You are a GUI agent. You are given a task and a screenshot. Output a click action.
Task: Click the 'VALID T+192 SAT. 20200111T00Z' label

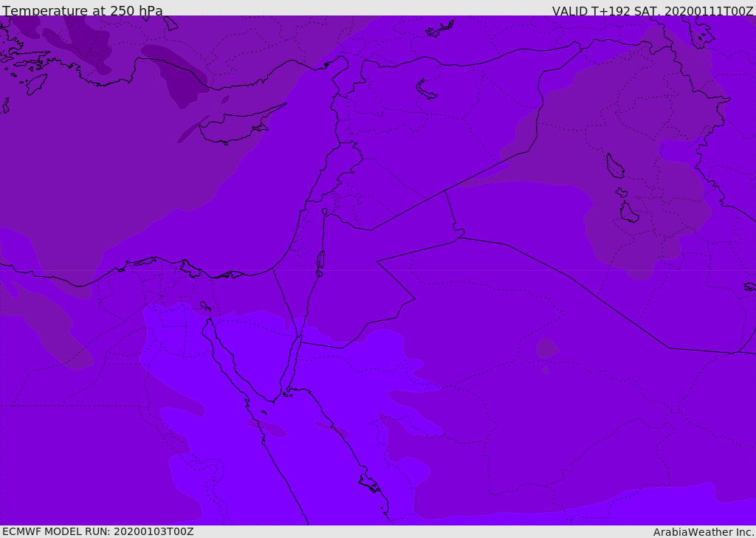[653, 10]
